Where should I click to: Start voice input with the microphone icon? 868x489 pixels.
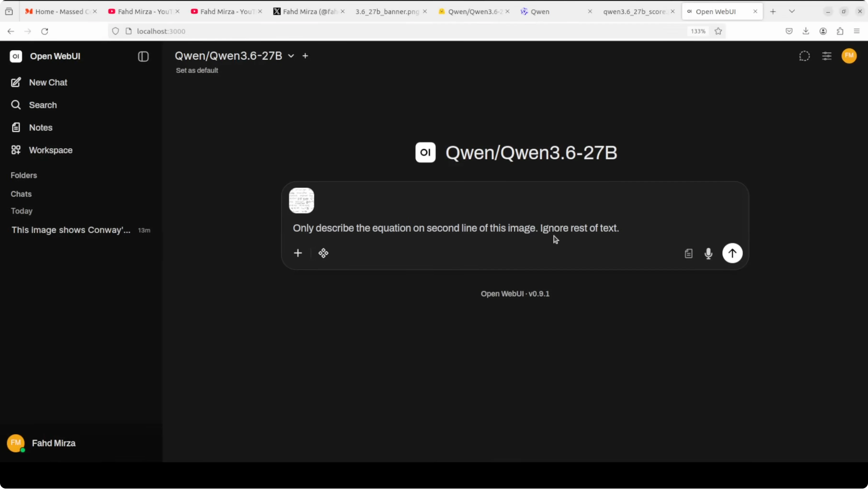coord(709,254)
